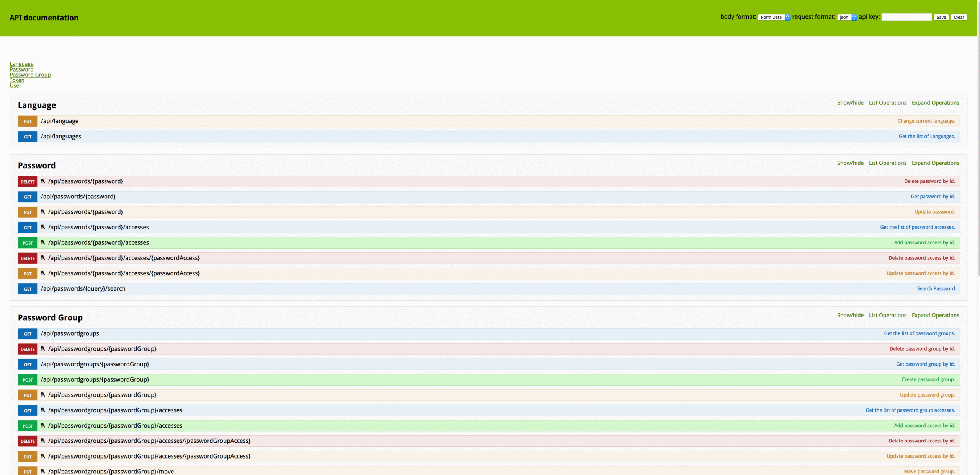Toggle Show/hide for the Password section
The height and width of the screenshot is (475, 980).
tap(850, 163)
